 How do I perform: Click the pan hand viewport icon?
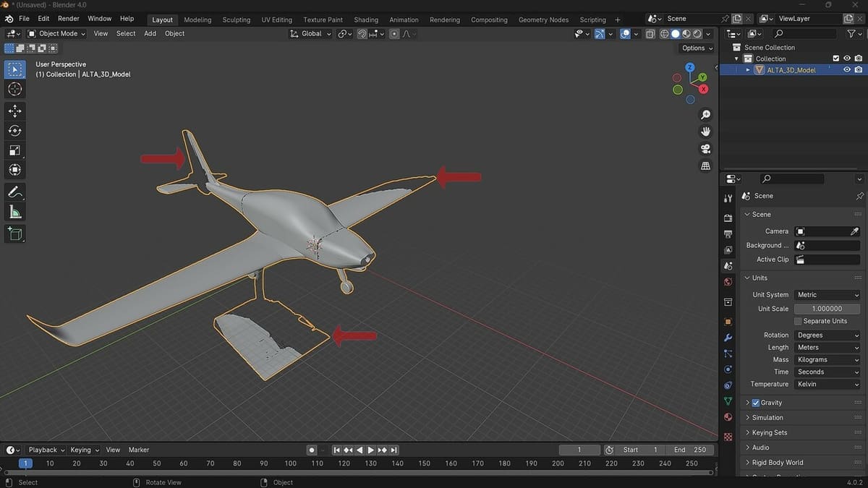(706, 132)
